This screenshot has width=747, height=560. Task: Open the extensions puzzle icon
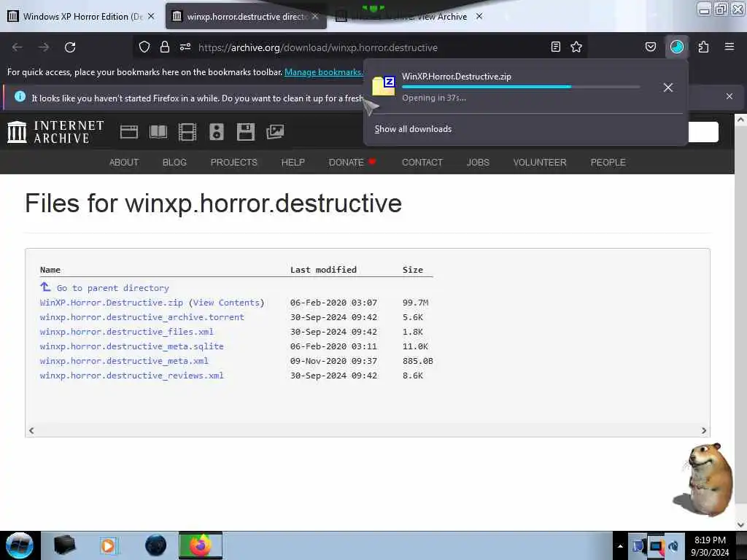tap(703, 47)
